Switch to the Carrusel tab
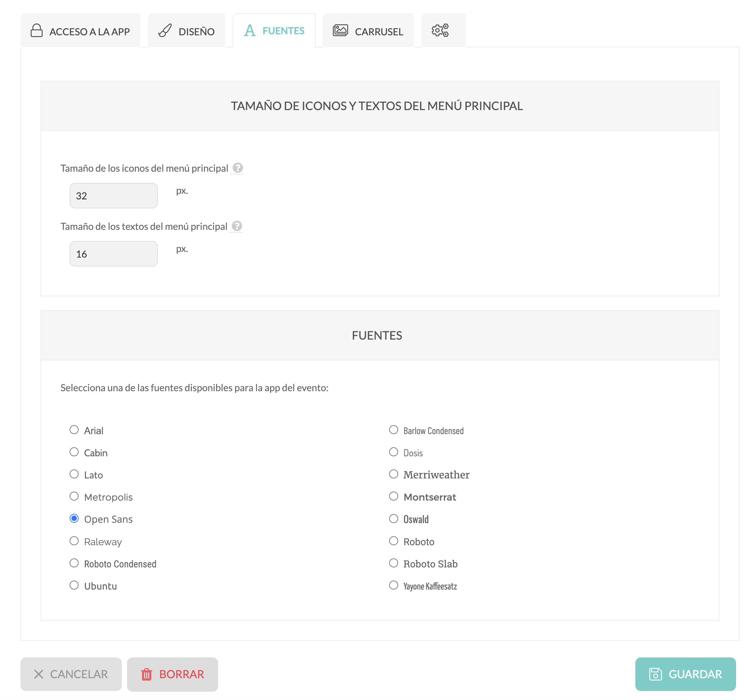Screen dimensions: 752x700 [368, 30]
